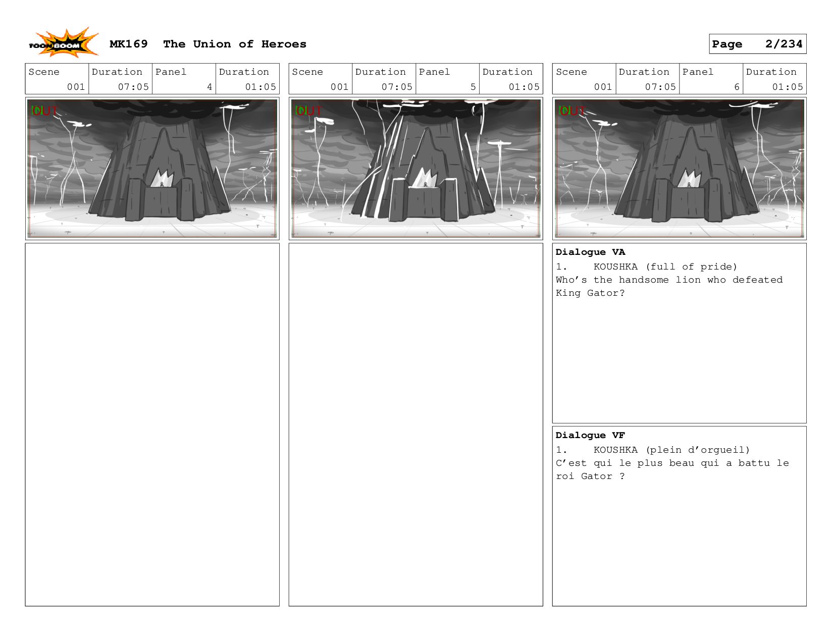Select the line 'KOUSHKA (full of pride)'
The height and width of the screenshot is (644, 832).
[665, 266]
